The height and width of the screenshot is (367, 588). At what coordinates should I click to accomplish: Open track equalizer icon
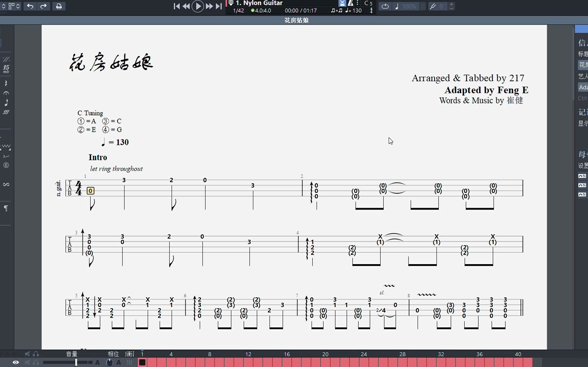coord(130,362)
